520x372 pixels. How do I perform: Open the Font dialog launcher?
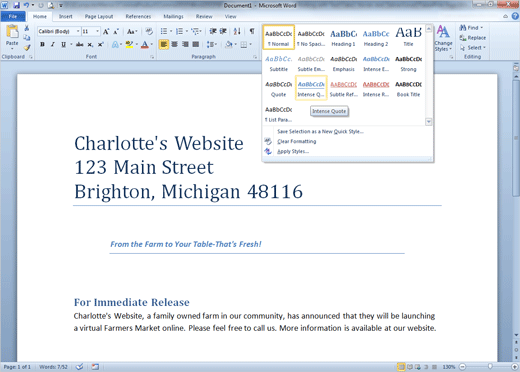click(x=152, y=57)
